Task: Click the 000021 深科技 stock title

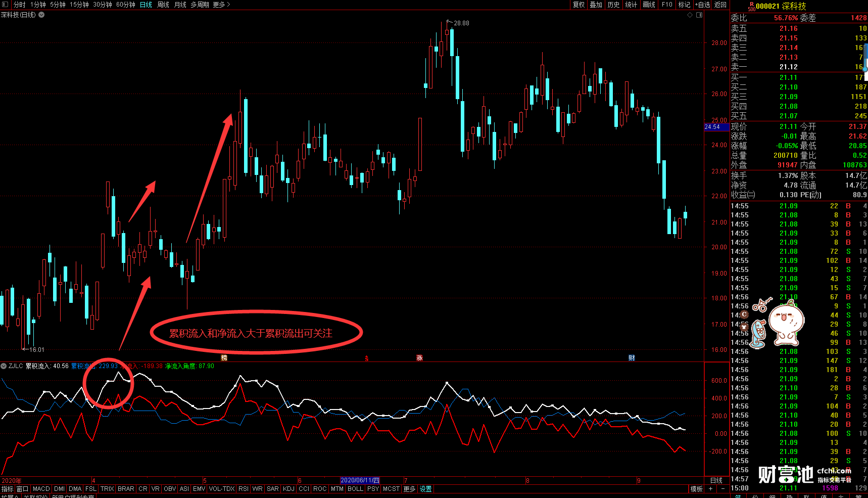Action: click(x=781, y=6)
